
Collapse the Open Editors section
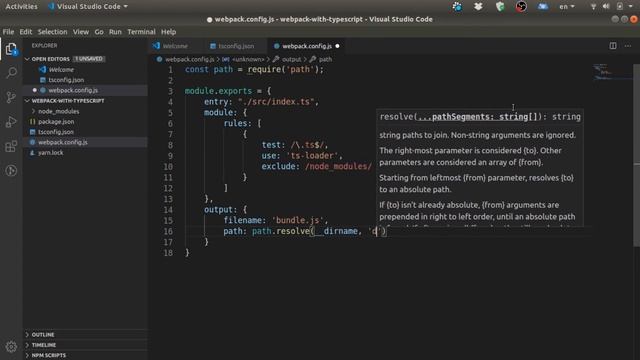(x=27, y=59)
